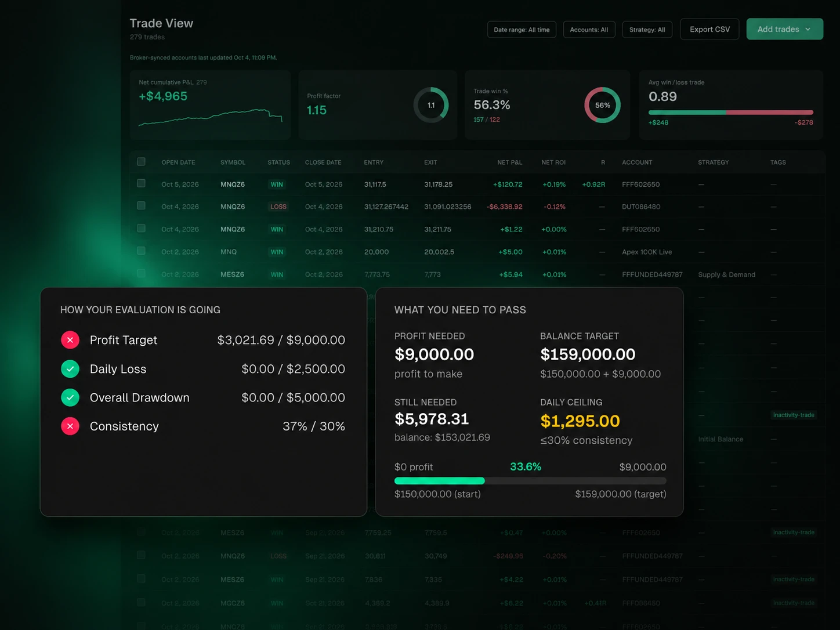840x630 pixels.
Task: Click the 0.89 avg win/loss value
Action: [x=662, y=97]
